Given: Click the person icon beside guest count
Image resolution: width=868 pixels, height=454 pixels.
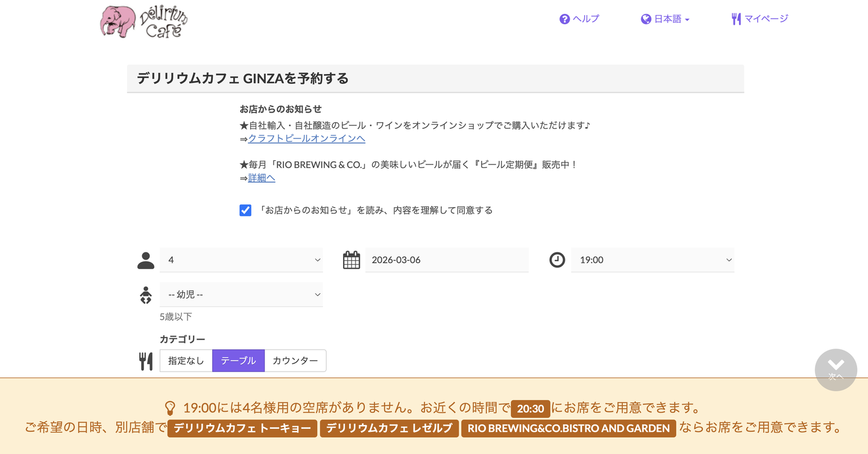Looking at the screenshot, I should [146, 260].
